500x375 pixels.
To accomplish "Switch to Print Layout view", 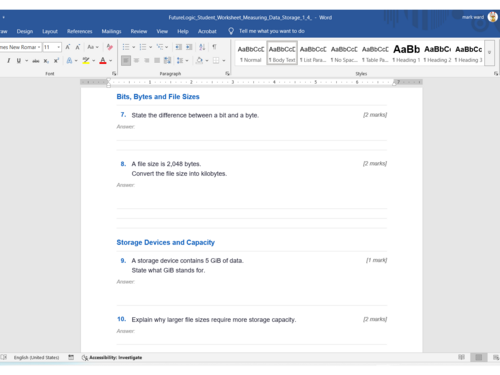I will tap(479, 357).
